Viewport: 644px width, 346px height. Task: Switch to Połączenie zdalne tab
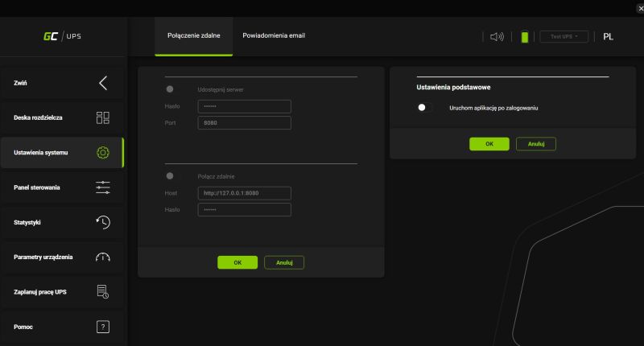point(194,35)
